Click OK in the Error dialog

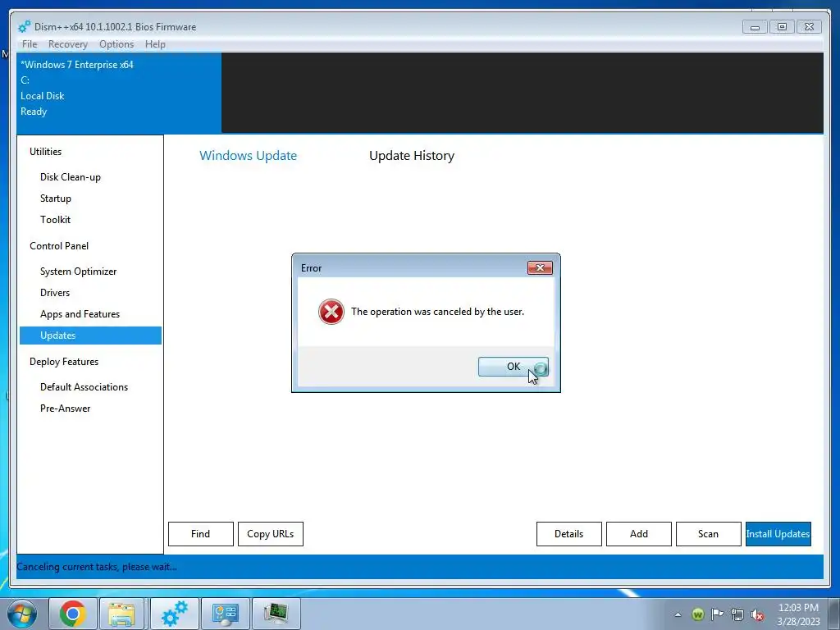tap(513, 367)
